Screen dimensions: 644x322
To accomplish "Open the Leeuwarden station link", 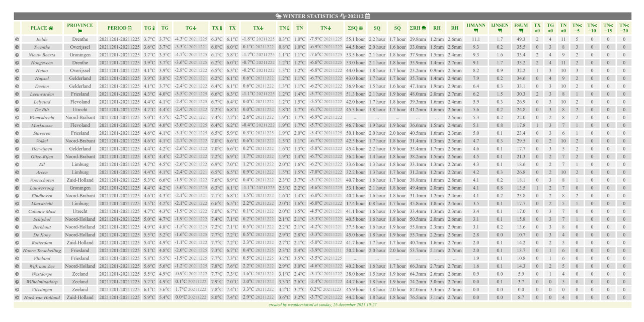I will (42, 94).
